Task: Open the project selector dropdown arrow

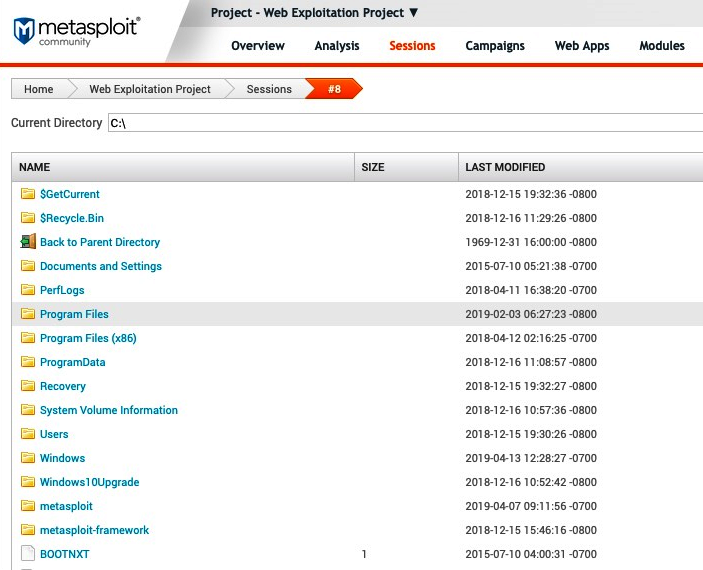Action: 414,13
